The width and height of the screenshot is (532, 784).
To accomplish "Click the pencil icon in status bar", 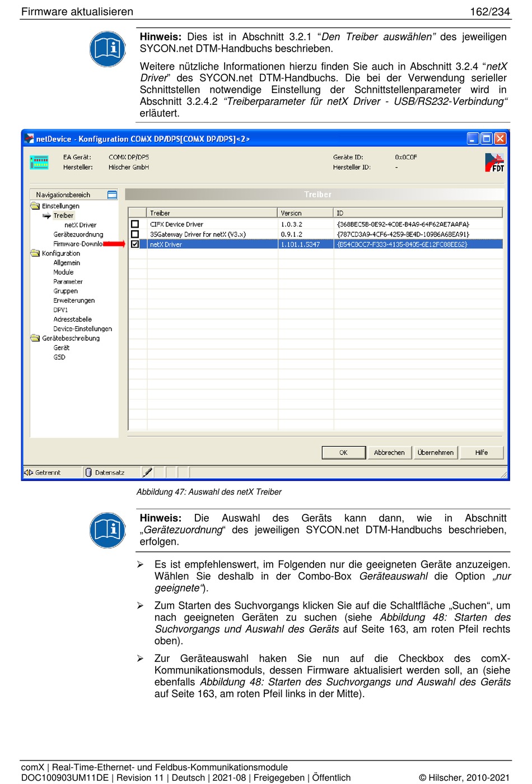I will (x=147, y=472).
